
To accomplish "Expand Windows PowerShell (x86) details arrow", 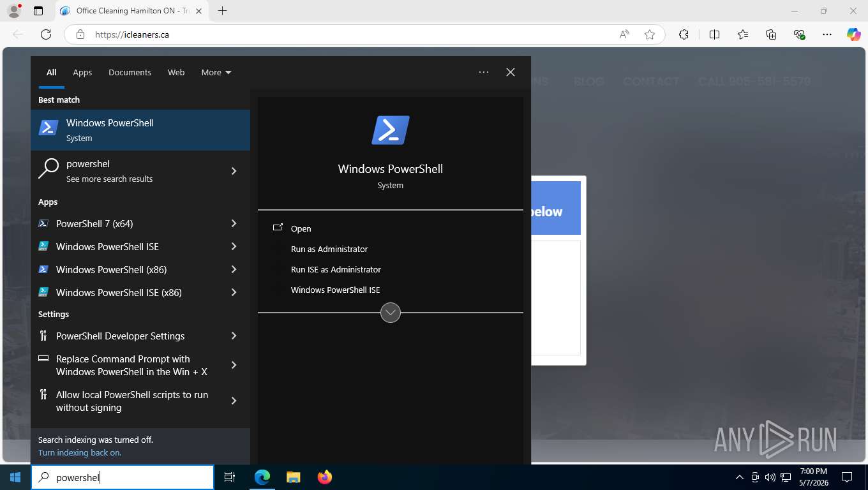I will [x=234, y=269].
